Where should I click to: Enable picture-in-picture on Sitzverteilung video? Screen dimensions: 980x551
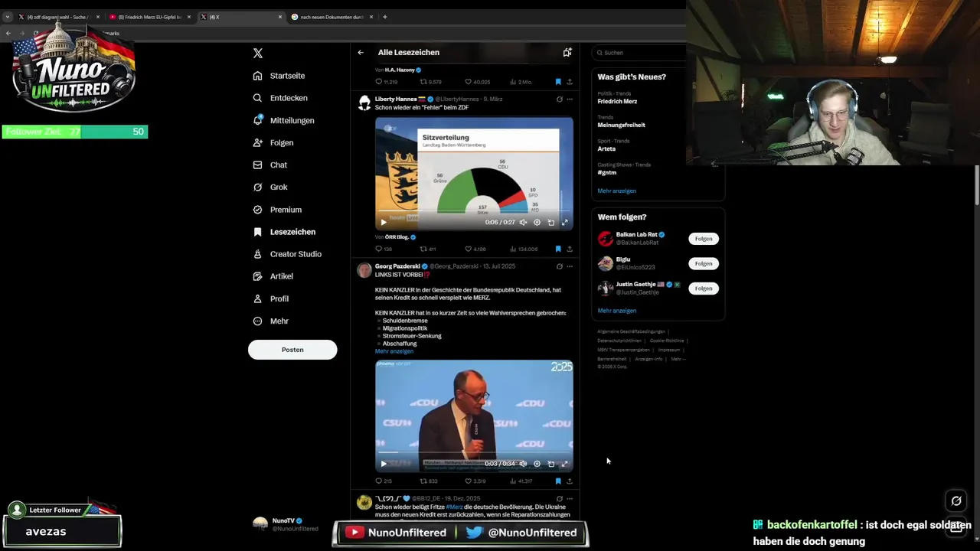tap(550, 223)
